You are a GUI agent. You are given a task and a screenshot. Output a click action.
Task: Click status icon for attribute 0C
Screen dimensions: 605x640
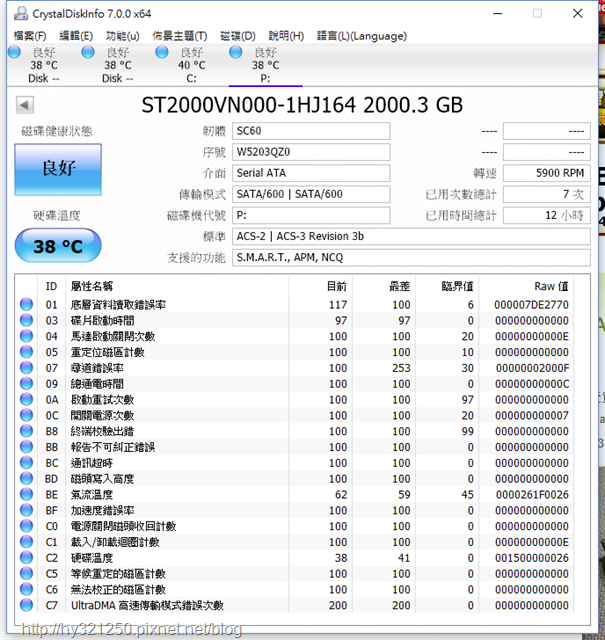27,415
